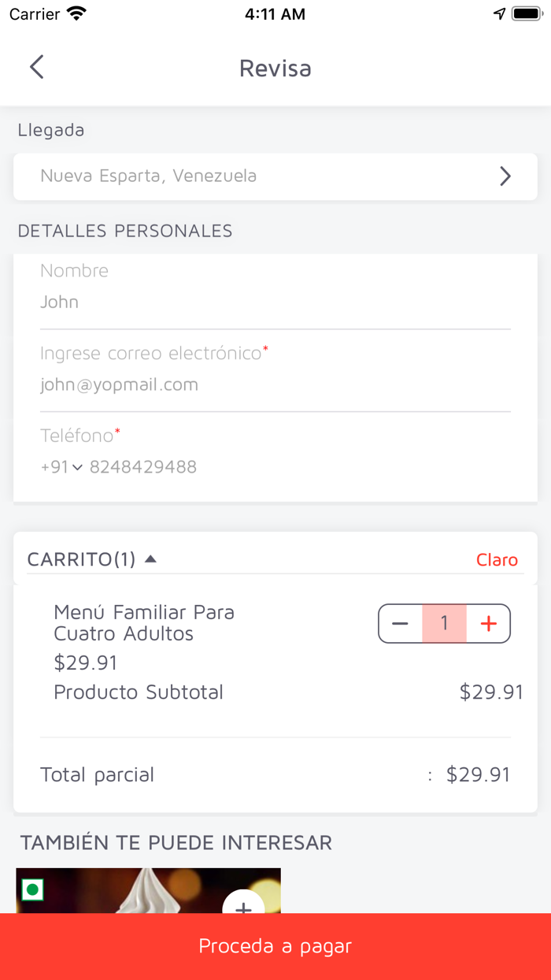Image resolution: width=551 pixels, height=980 pixels.
Task: Tap the location arrow status icon
Action: [x=499, y=14]
